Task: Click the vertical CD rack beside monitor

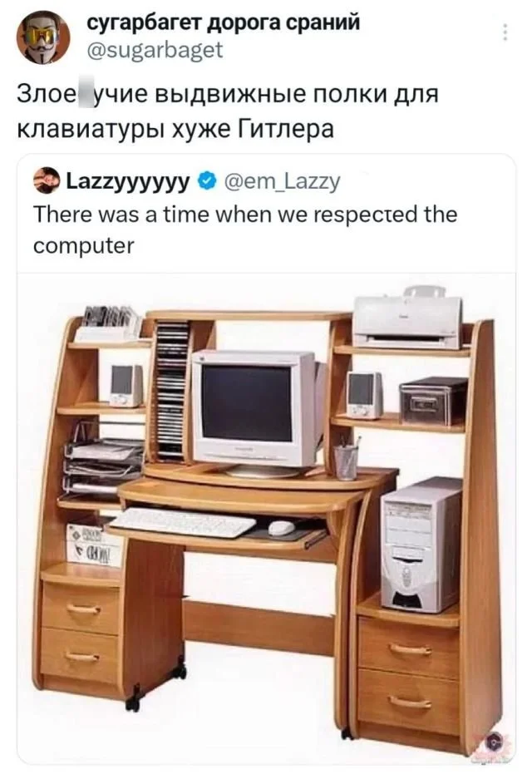Action: [x=172, y=388]
